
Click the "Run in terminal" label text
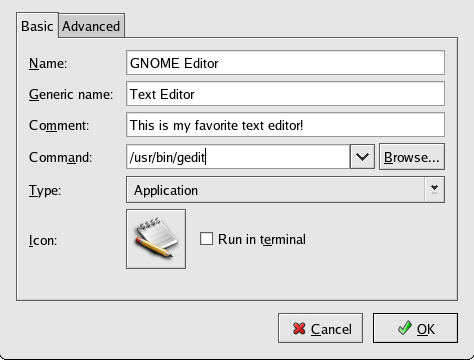tap(262, 239)
